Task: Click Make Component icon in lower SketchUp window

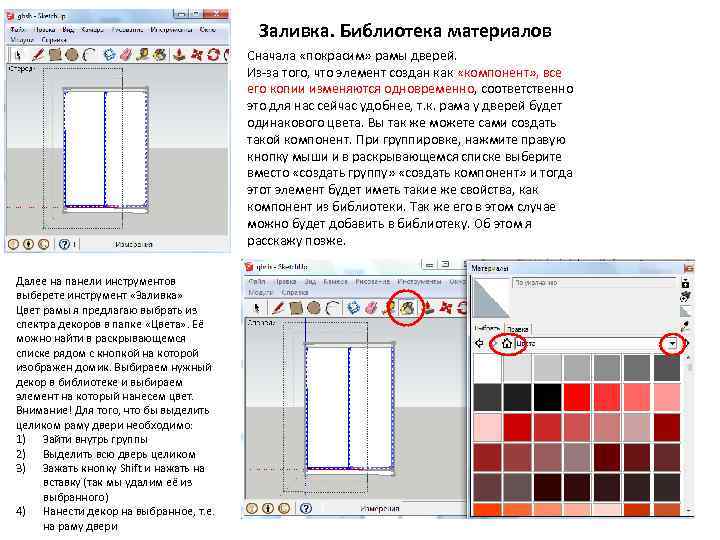Action: pyautogui.click(x=353, y=307)
